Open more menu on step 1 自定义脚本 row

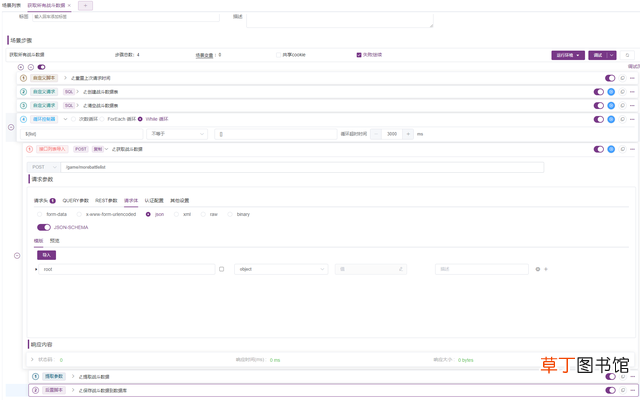click(632, 78)
